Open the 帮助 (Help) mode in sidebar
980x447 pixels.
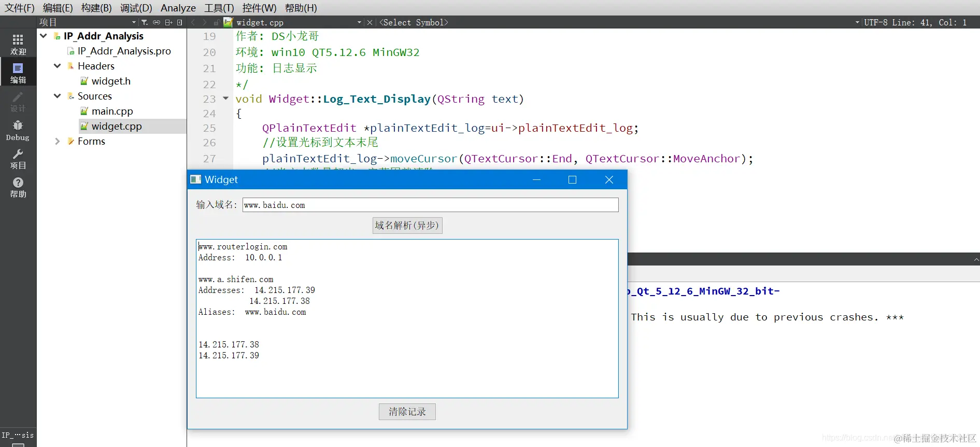coord(18,187)
